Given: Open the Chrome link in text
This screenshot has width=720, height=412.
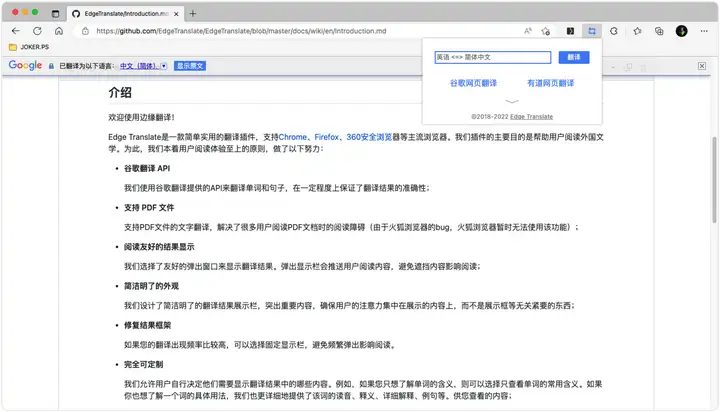Looking at the screenshot, I should 292,137.
